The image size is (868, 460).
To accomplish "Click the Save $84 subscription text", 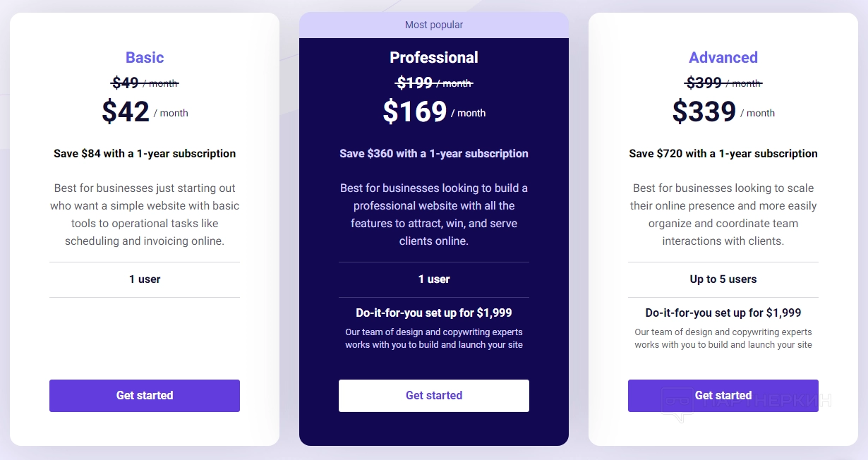I will [x=145, y=154].
